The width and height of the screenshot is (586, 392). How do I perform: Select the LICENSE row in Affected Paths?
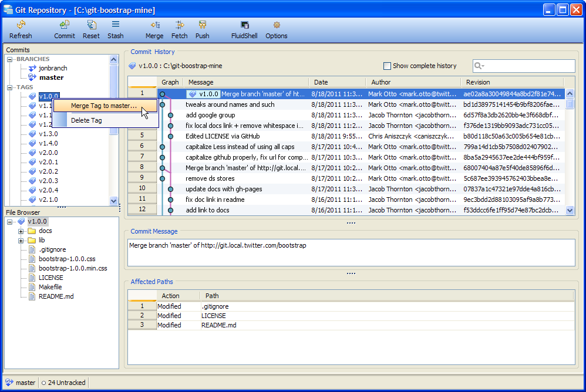(x=351, y=316)
